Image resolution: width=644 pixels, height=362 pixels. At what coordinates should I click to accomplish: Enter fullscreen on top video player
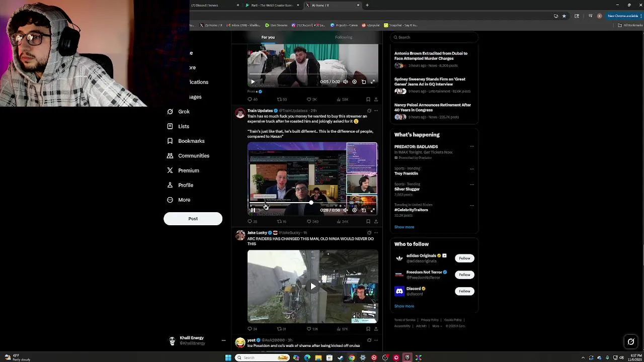pyautogui.click(x=373, y=81)
